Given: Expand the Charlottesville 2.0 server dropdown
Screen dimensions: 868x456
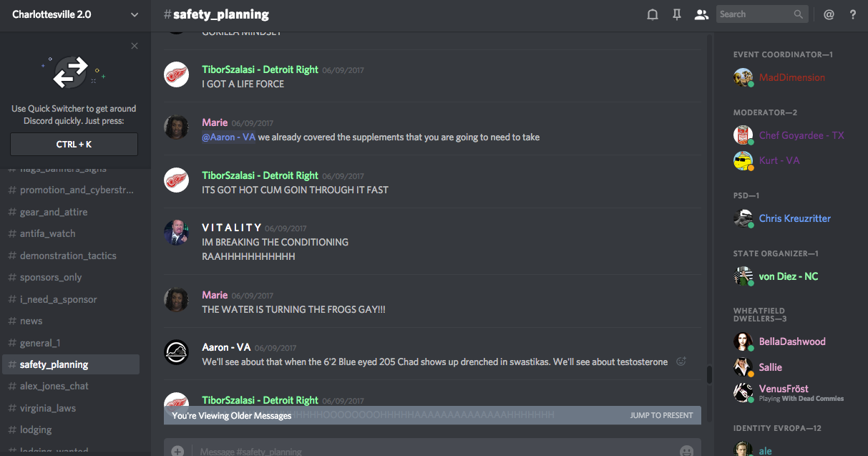Looking at the screenshot, I should 135,14.
